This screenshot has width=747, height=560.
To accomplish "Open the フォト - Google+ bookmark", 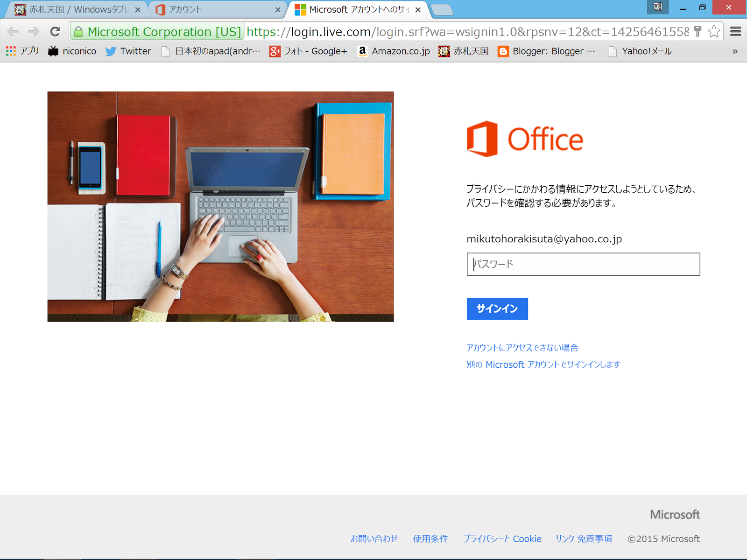I will (308, 51).
